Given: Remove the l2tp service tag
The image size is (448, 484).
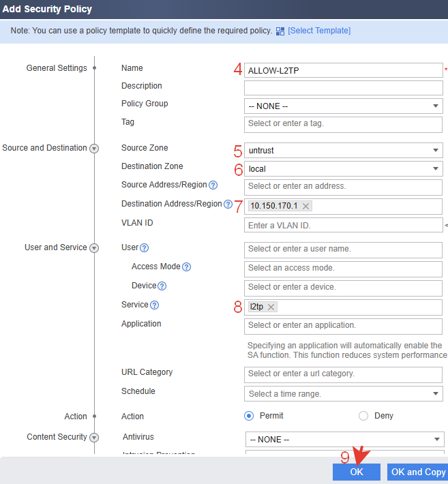Looking at the screenshot, I should coord(271,307).
